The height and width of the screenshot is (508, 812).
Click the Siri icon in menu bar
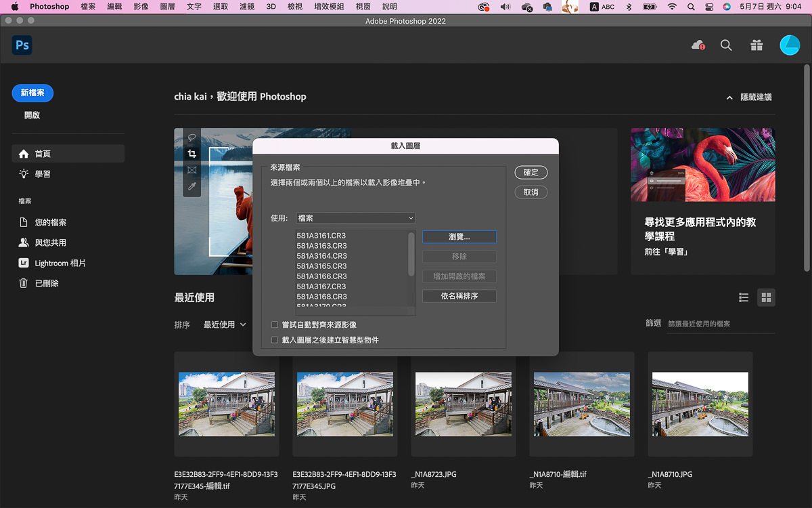[x=727, y=7]
